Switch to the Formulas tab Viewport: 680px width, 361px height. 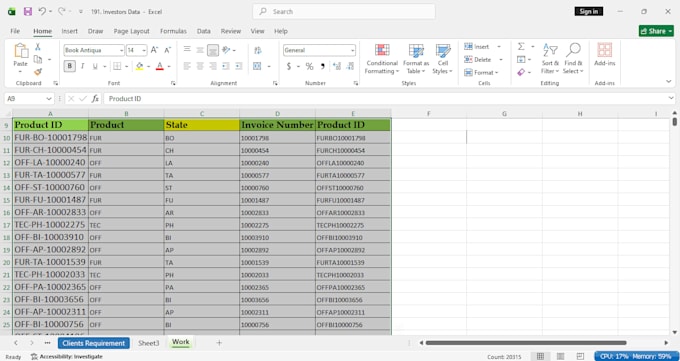(173, 31)
